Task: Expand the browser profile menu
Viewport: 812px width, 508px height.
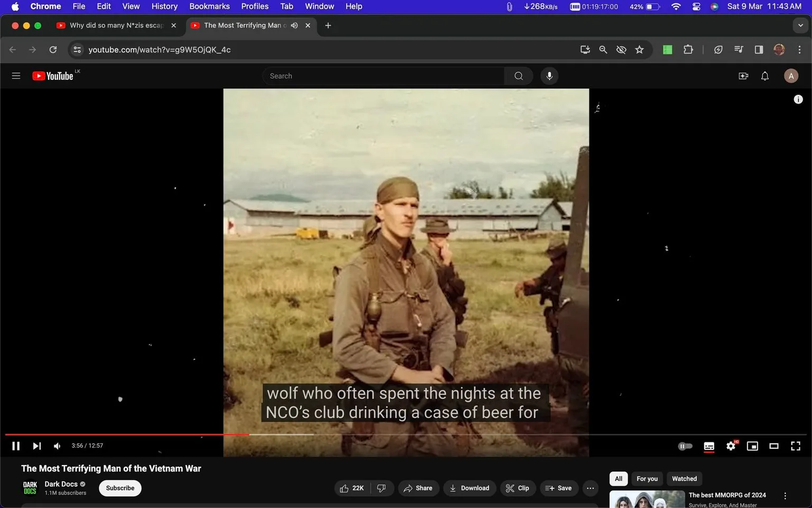Action: point(779,49)
